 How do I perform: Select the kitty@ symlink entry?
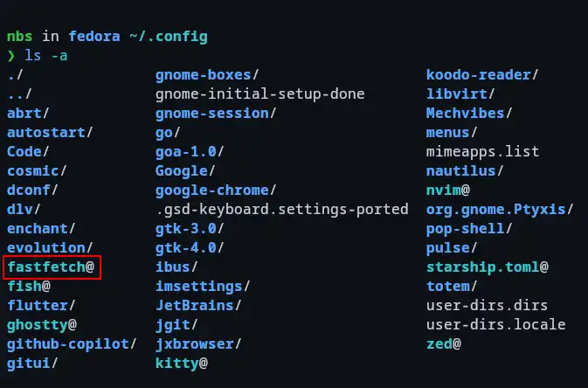click(x=181, y=363)
